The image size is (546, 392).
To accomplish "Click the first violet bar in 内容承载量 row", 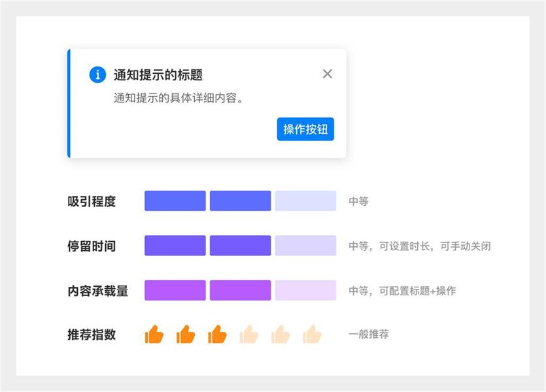I will tap(175, 290).
